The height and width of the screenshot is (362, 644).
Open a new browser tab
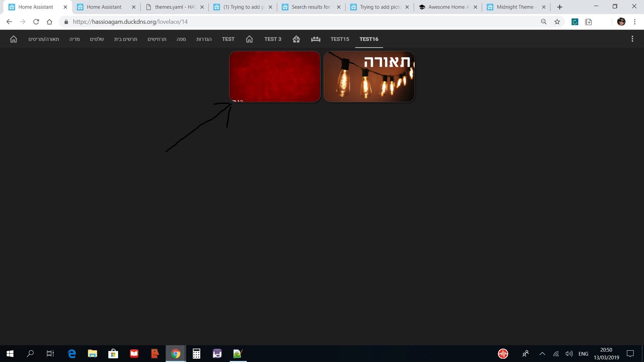point(559,7)
